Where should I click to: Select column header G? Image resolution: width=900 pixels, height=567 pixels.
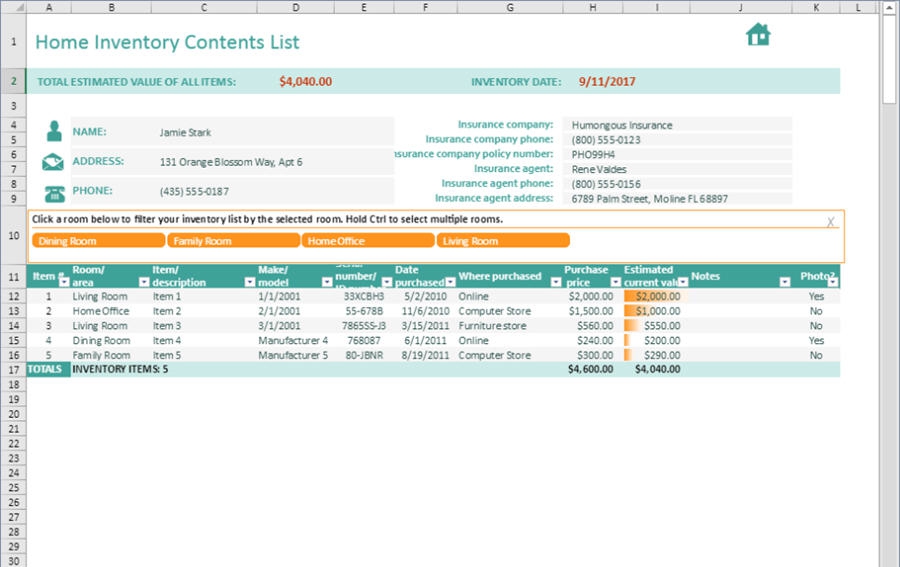click(510, 8)
